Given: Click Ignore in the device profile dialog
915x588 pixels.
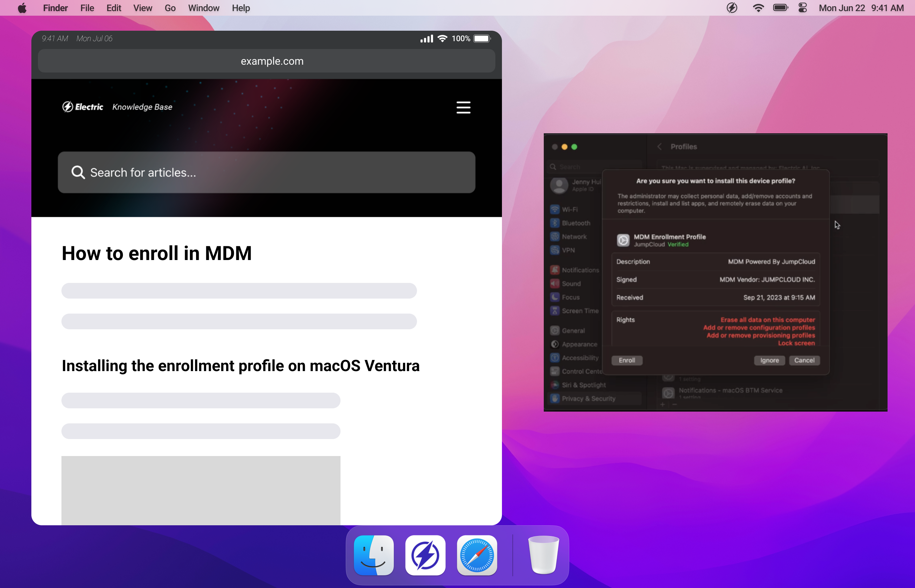Looking at the screenshot, I should point(769,360).
